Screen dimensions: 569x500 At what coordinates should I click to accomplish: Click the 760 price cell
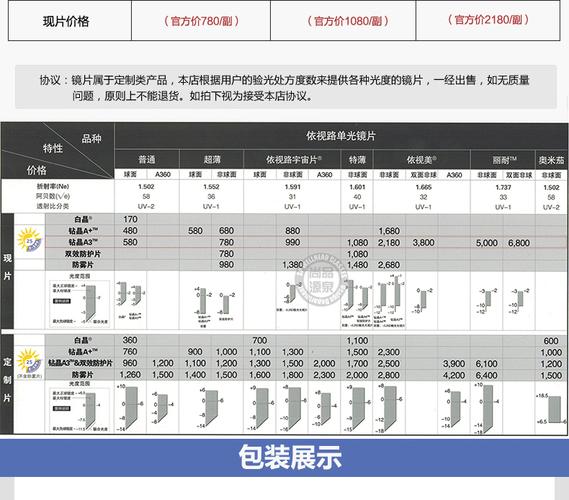(130, 352)
